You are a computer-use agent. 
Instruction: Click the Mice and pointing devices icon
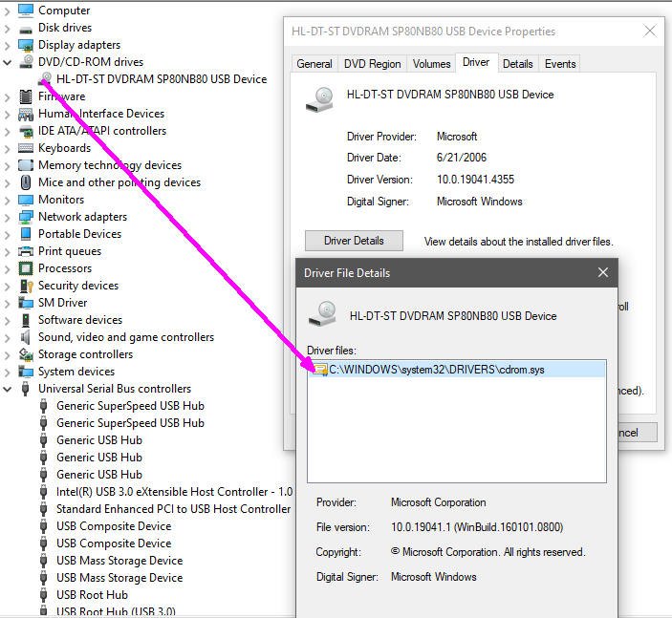click(26, 182)
